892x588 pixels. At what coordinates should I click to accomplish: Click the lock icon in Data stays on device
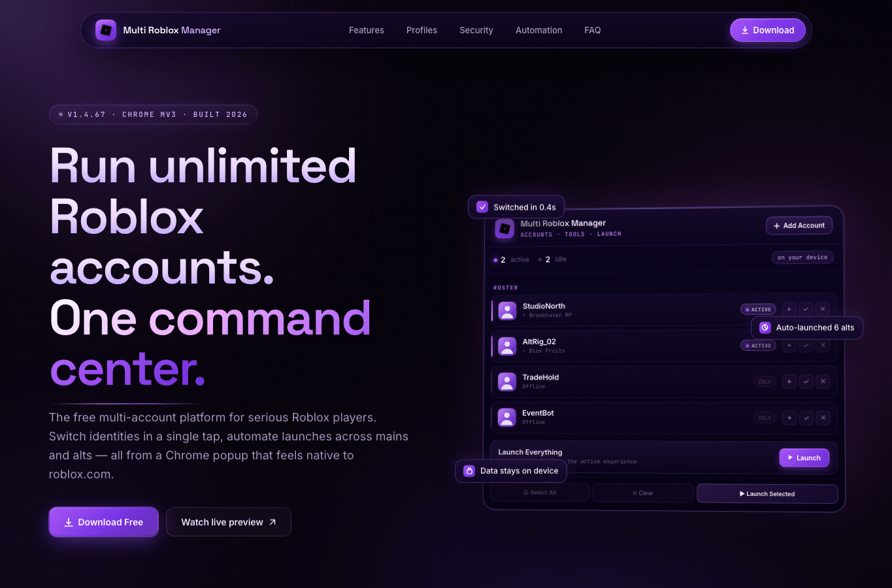[469, 470]
